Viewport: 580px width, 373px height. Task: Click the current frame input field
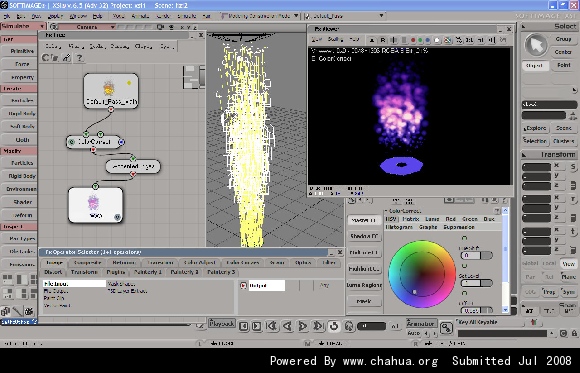tap(371, 326)
